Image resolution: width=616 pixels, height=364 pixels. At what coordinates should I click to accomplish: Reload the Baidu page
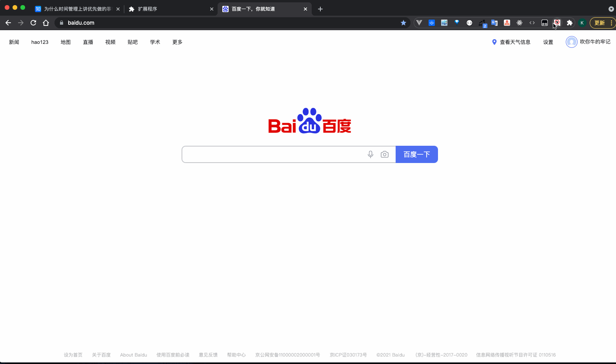pos(33,23)
